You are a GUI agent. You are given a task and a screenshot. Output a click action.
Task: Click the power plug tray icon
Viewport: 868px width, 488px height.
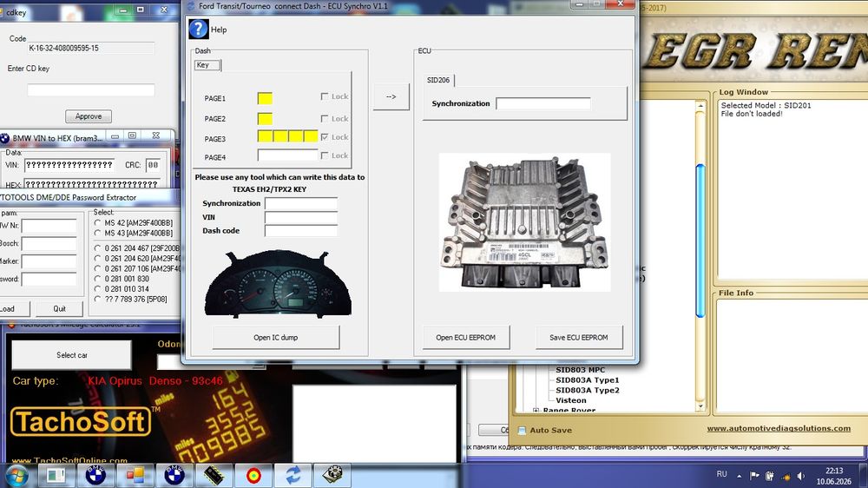pyautogui.click(x=769, y=475)
